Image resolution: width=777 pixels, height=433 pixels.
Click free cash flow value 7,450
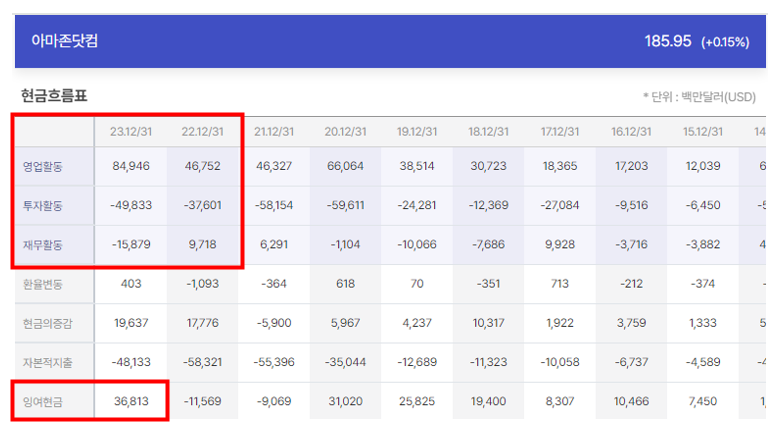click(703, 401)
